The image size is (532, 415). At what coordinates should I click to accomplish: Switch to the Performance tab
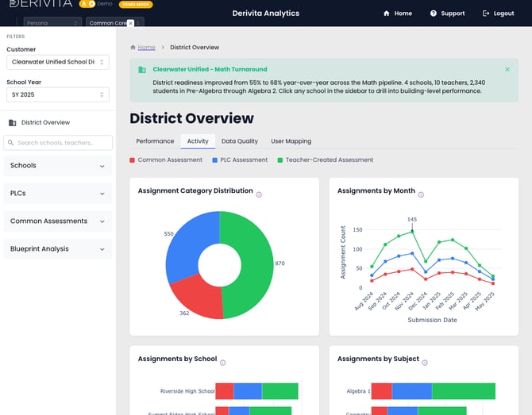155,141
